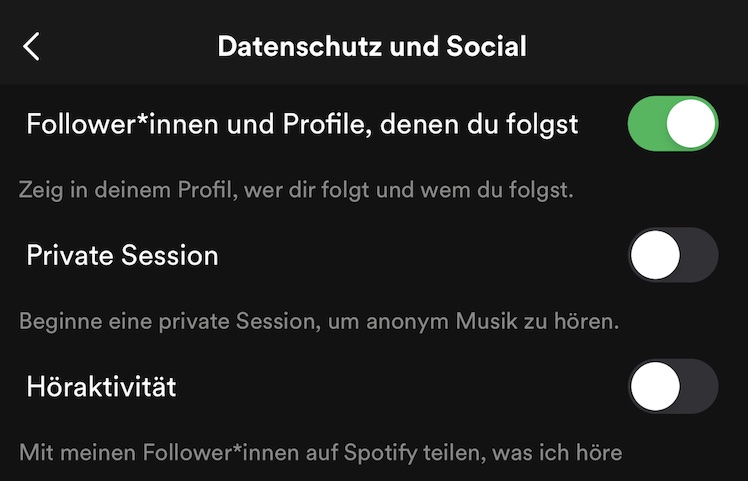Turn on the Höraktivität toggle
This screenshot has width=748, height=481.
point(672,386)
